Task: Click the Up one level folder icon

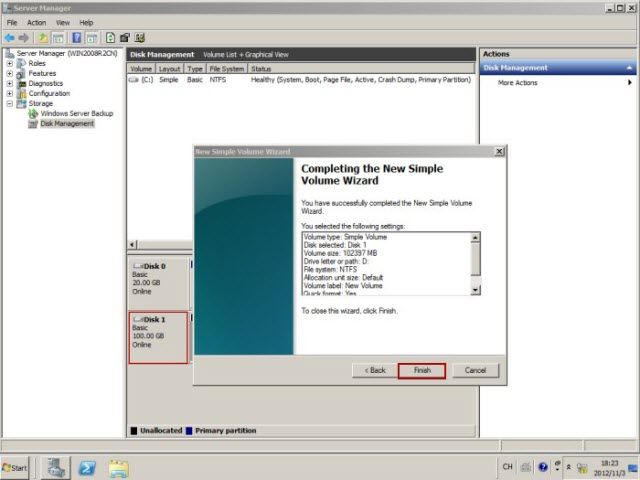Action: (x=42, y=38)
